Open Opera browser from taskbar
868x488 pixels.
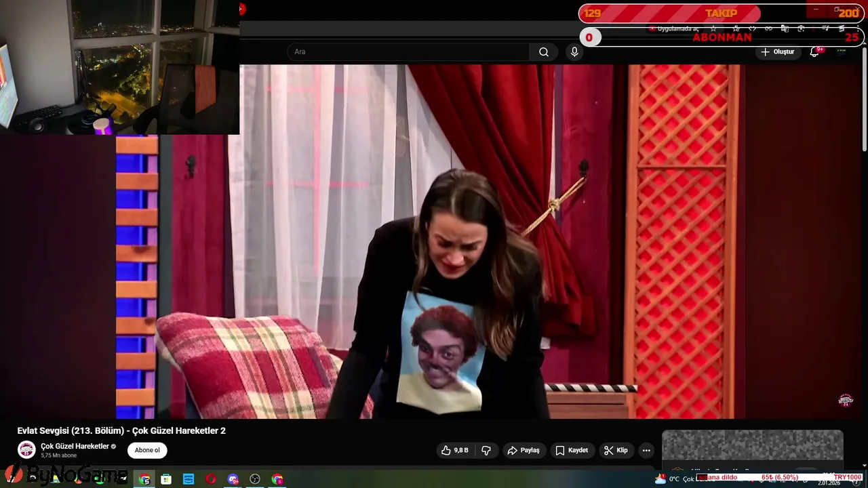pyautogui.click(x=211, y=479)
